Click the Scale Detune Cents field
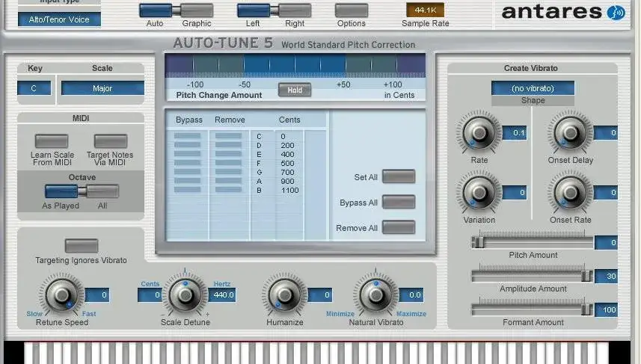Image resolution: width=641 pixels, height=364 pixels. coord(150,295)
